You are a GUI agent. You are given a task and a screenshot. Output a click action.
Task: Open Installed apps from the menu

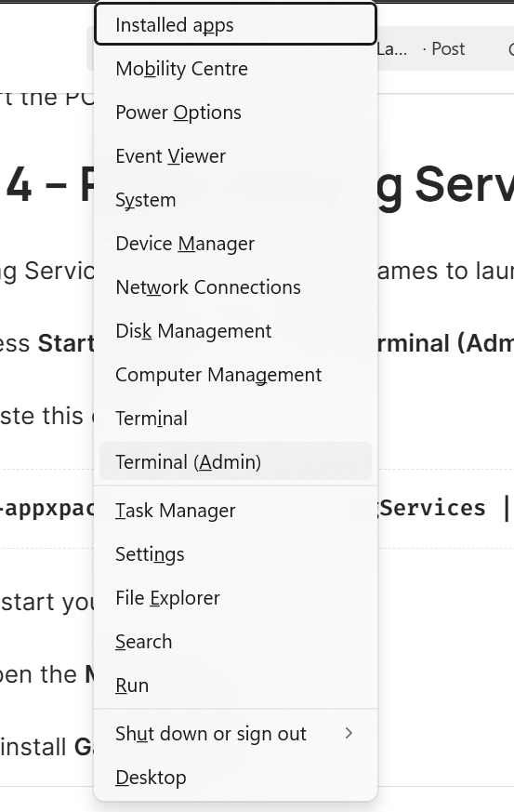click(x=235, y=24)
